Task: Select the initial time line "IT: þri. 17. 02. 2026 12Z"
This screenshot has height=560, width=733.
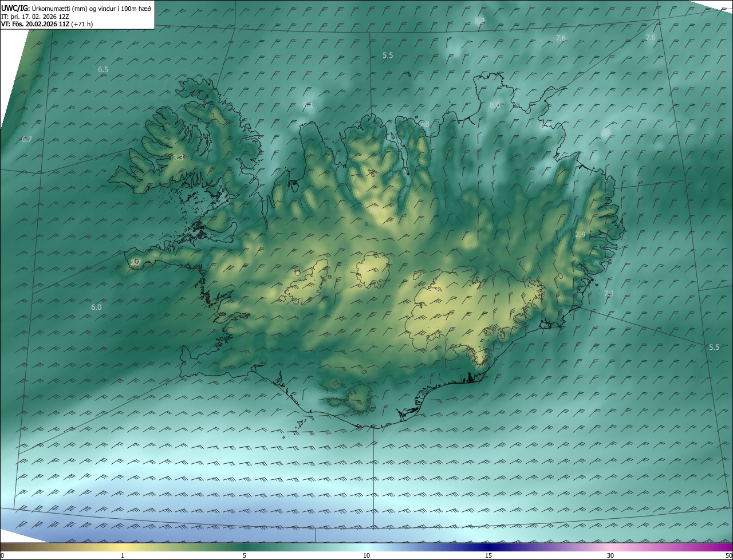Action: click(x=36, y=16)
